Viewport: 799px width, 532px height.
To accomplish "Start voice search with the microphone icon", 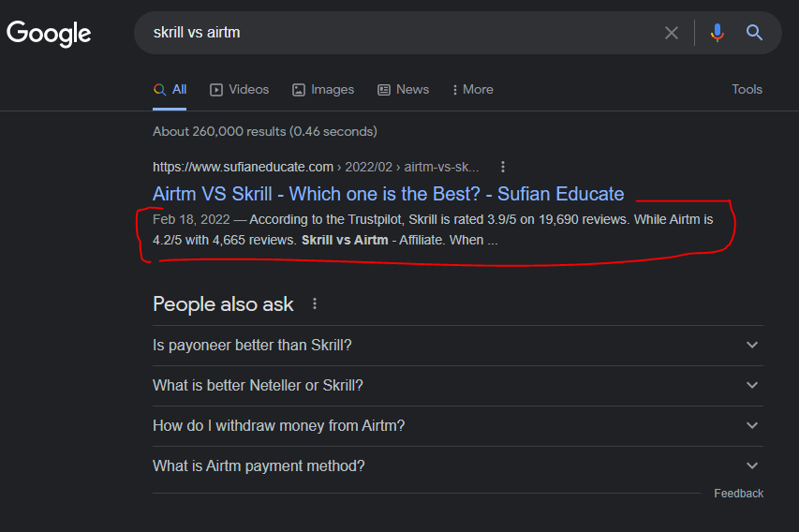I will [x=717, y=33].
